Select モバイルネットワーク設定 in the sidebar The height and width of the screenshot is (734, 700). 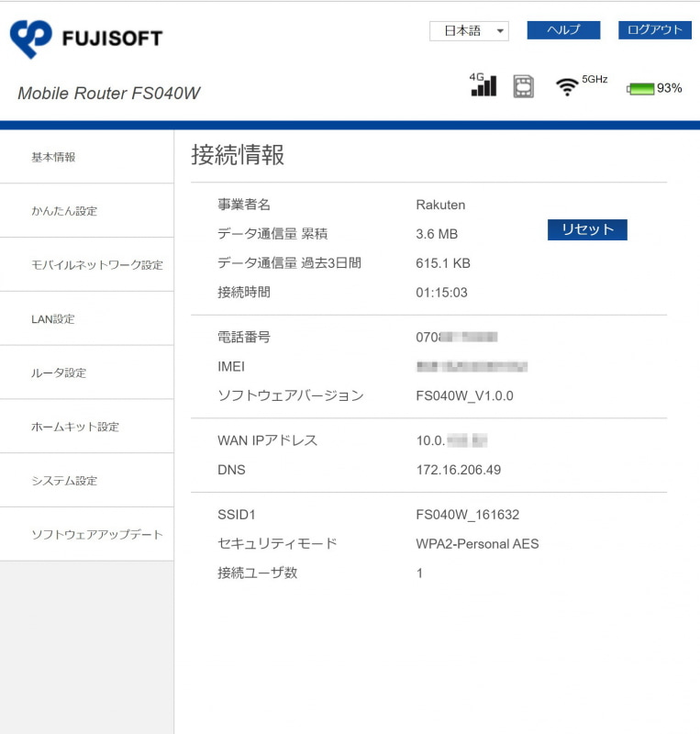86,264
